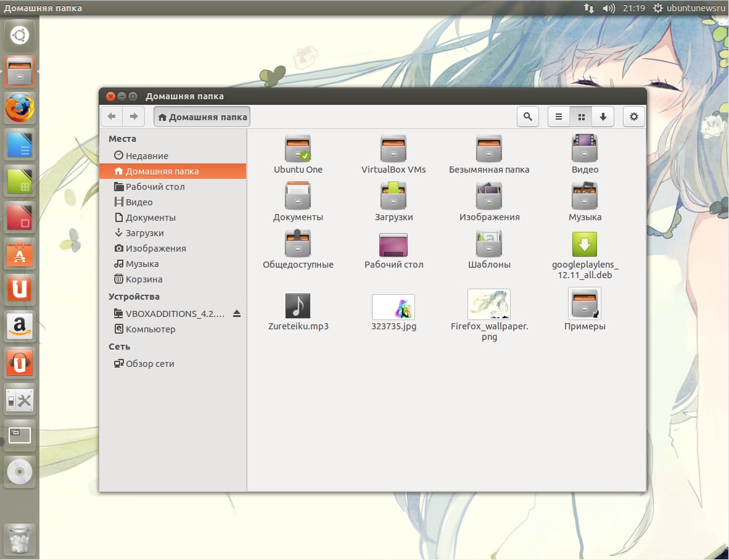Launch LibreOffice Writer from launcher
The width and height of the screenshot is (729, 560).
click(x=20, y=144)
